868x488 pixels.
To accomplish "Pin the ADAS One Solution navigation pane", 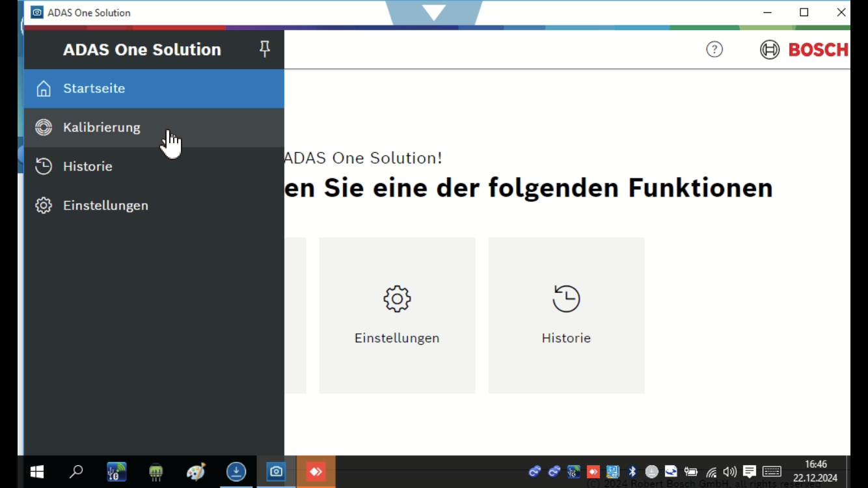I will 264,49.
